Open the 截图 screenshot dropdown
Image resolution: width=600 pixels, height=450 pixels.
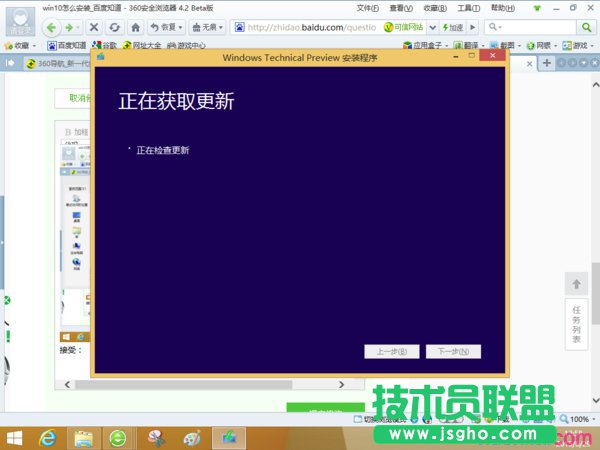pyautogui.click(x=505, y=46)
